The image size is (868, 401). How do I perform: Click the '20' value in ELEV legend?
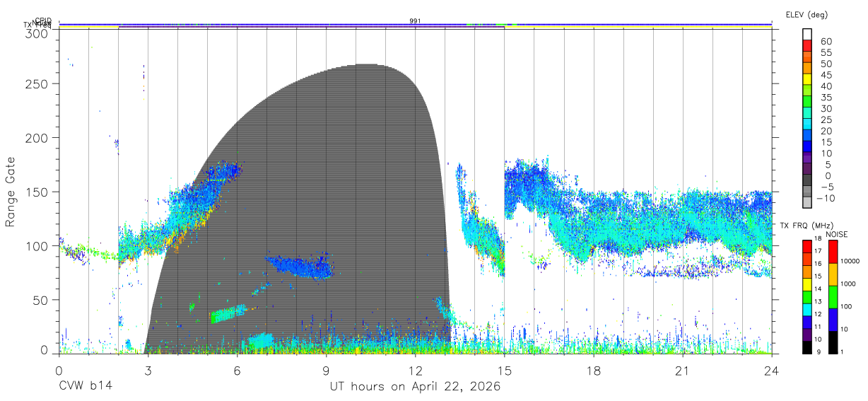point(826,131)
